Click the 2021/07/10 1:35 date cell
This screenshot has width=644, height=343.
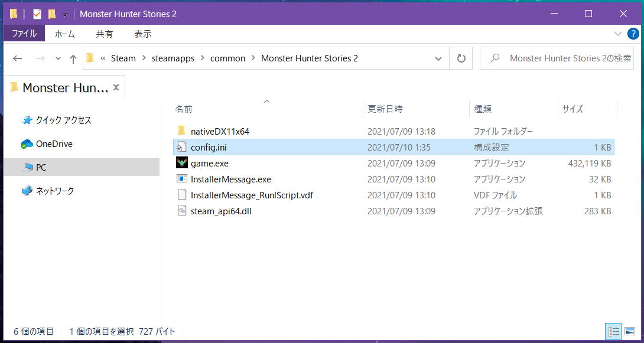tap(399, 147)
